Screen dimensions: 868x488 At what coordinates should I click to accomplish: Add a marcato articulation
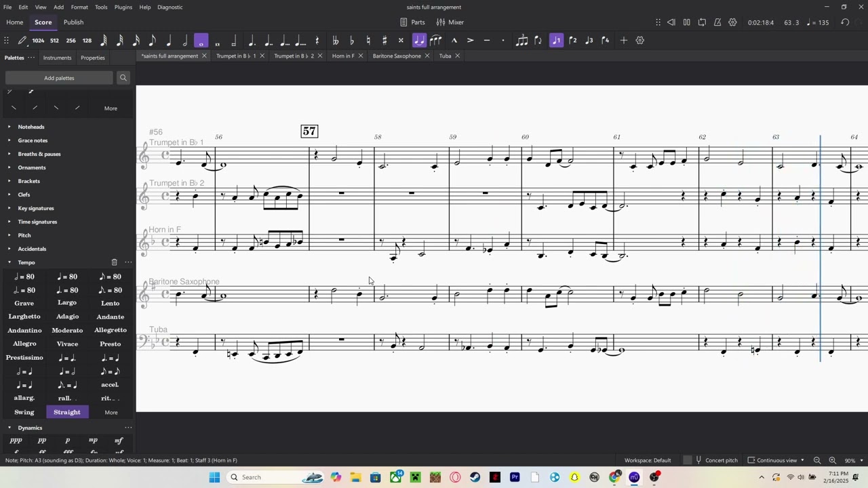[454, 41]
